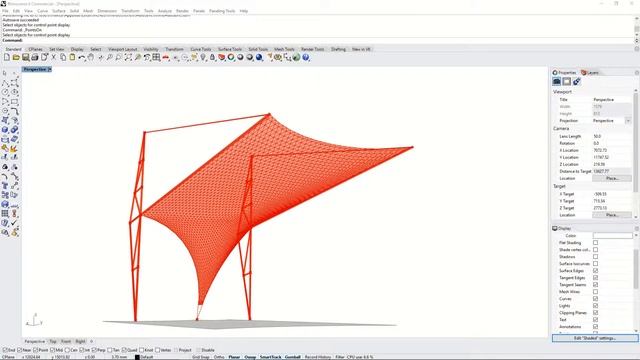This screenshot has width=640, height=360.
Task: Click the camera Location Place button
Action: pos(612,178)
